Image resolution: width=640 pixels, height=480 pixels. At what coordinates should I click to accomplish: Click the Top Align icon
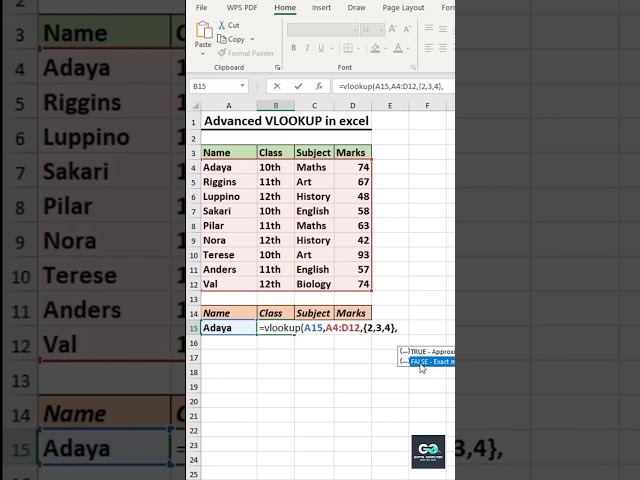(x=429, y=29)
